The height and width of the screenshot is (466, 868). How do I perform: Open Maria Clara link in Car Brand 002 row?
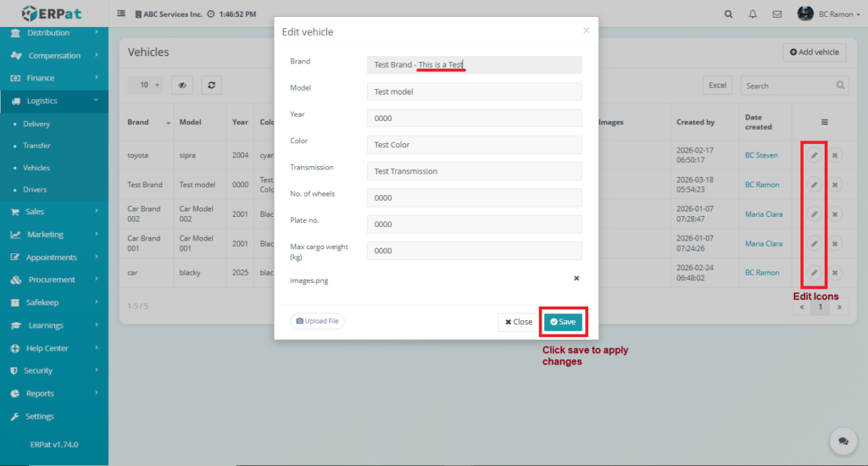[x=764, y=214]
